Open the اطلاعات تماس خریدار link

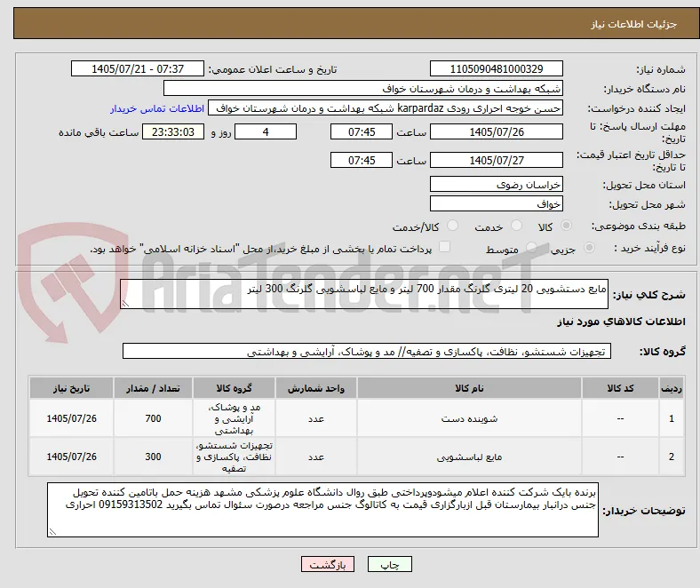click(157, 108)
